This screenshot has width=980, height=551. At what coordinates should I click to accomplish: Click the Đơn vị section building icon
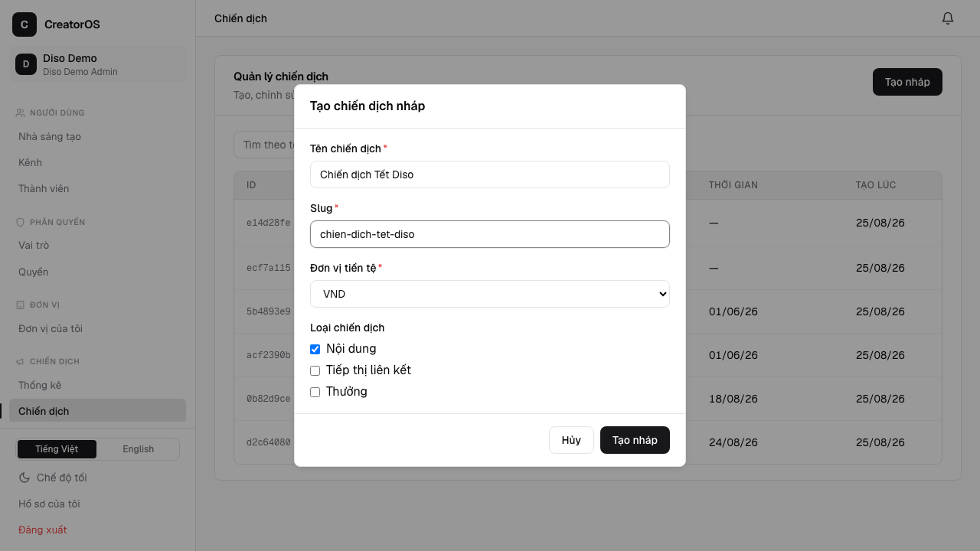tap(20, 305)
